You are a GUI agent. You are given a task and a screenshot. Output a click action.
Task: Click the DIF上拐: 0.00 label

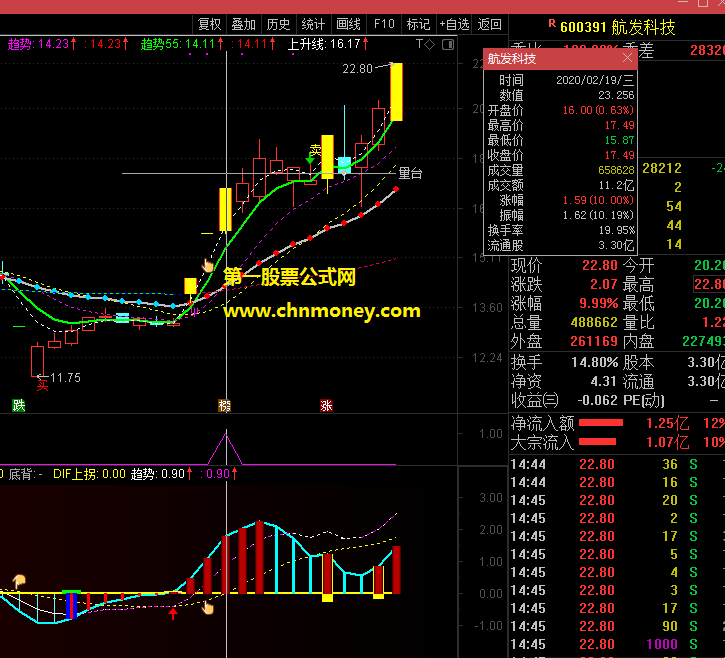[x=89, y=474]
